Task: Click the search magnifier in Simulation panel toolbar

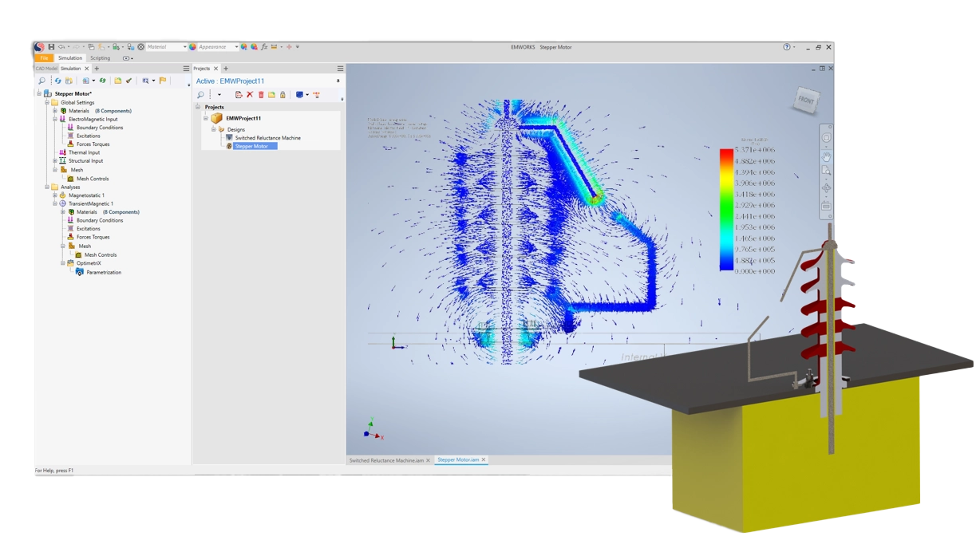Action: pos(42,81)
